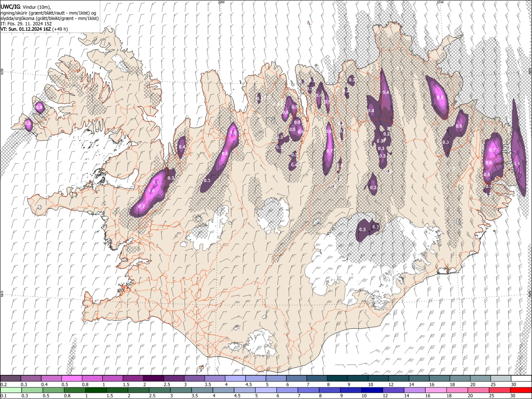Viewport: 532px width, 399px height.
Task: Click the deep blue swatch labeled 10 in lower legend
Action: [372, 390]
